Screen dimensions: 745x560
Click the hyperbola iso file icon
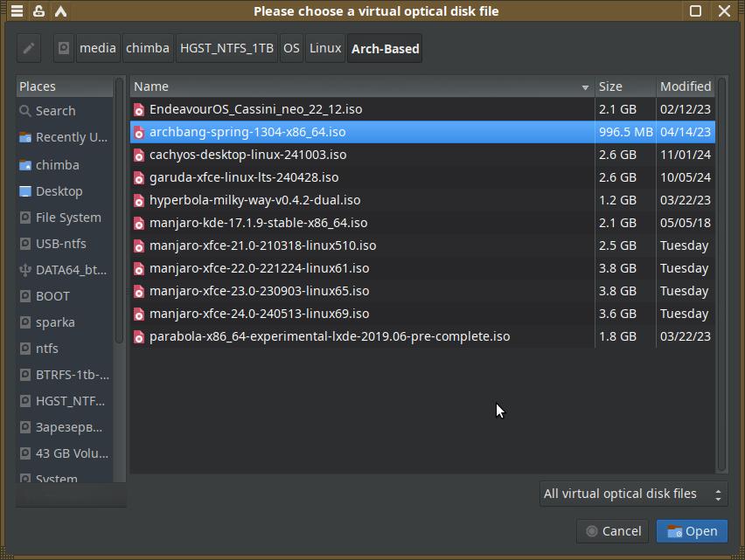(x=139, y=201)
